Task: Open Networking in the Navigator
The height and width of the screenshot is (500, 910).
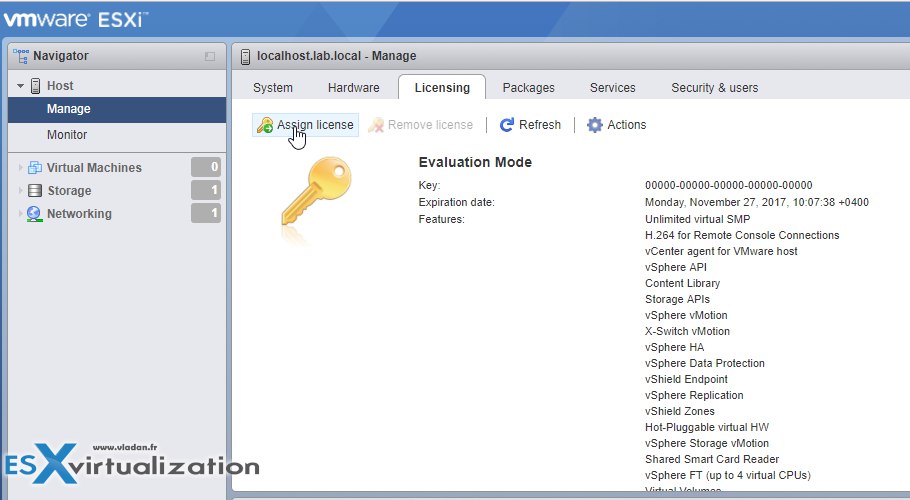Action: click(x=79, y=214)
